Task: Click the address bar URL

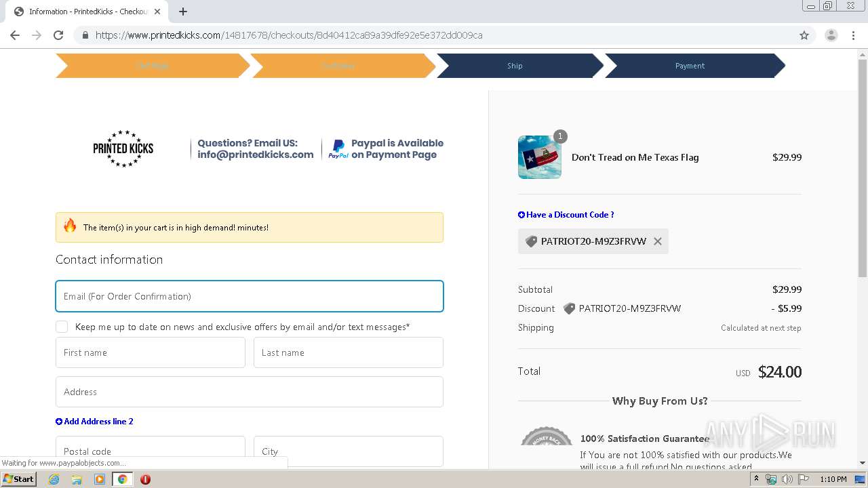Action: [289, 35]
